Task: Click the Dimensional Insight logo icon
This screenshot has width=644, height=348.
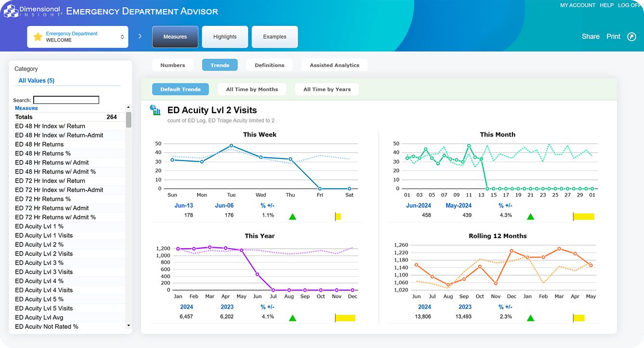Action: [x=11, y=11]
